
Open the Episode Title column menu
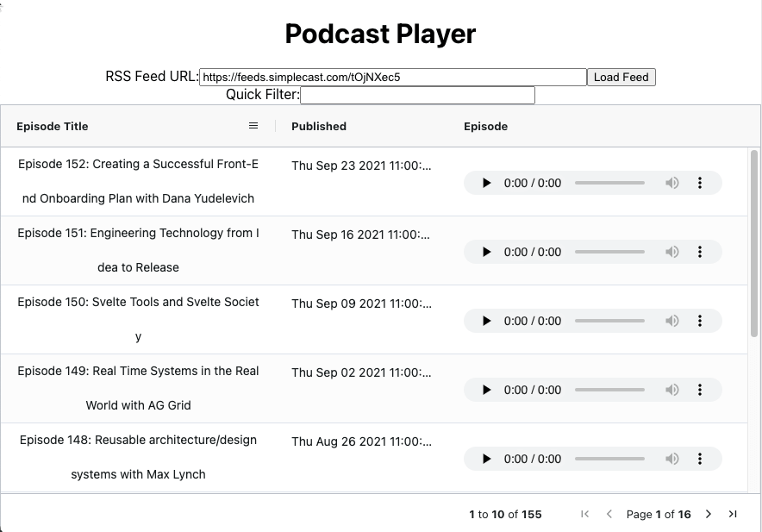click(x=253, y=126)
